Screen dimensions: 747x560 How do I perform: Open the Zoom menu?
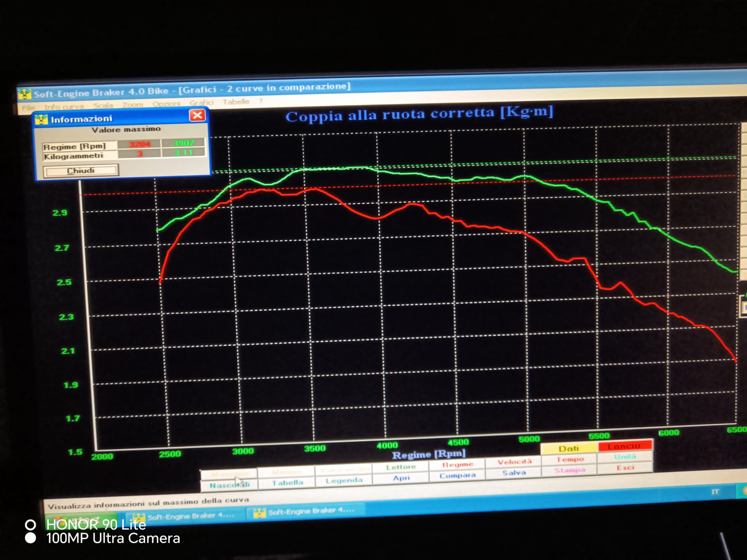(x=132, y=105)
